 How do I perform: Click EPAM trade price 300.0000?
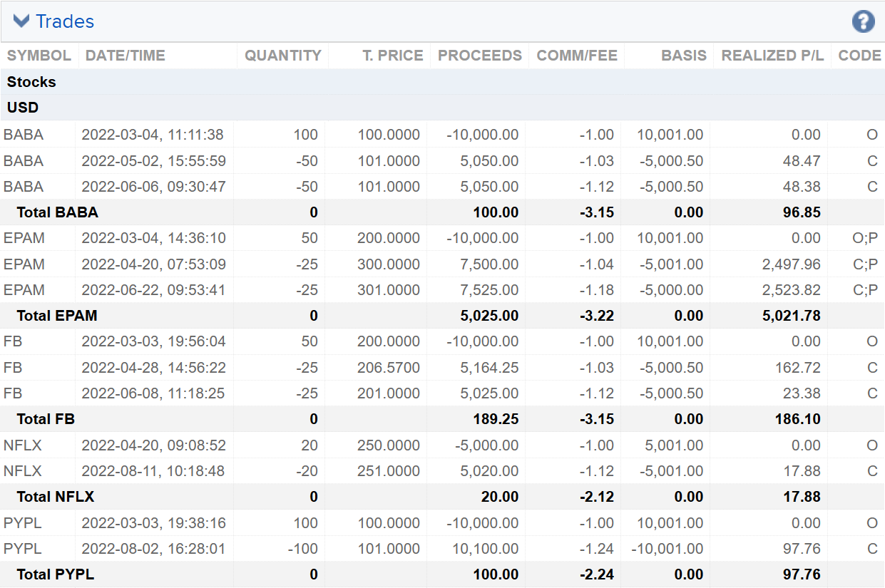point(389,264)
